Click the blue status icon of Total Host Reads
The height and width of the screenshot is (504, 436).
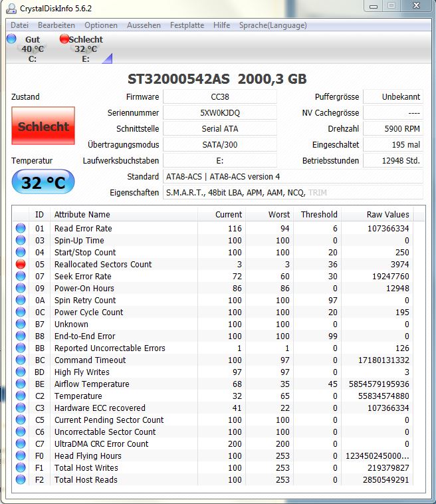pos(21,479)
